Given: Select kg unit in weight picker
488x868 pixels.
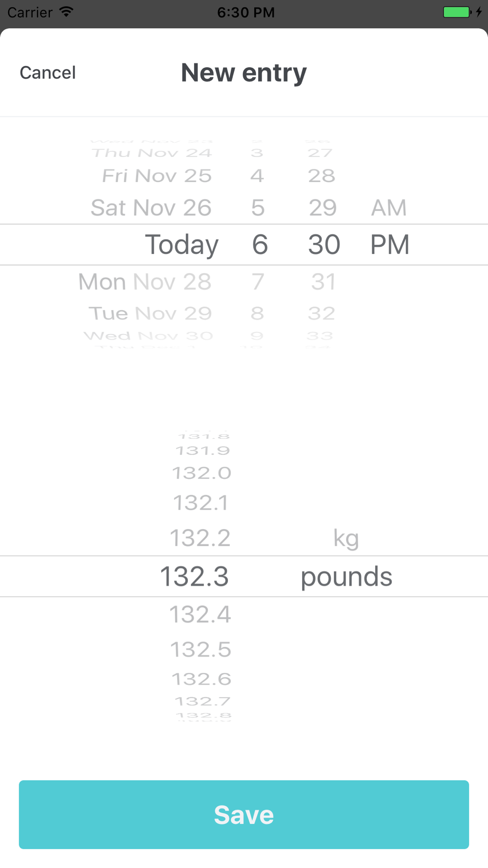Looking at the screenshot, I should point(346,538).
